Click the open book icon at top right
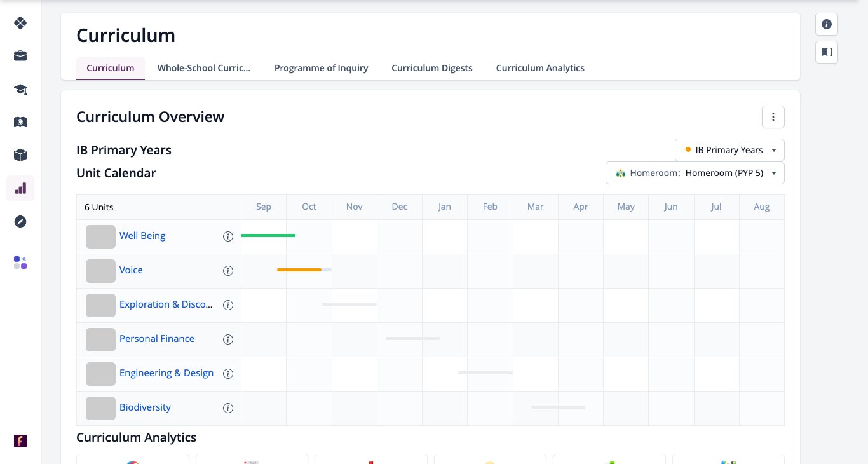This screenshot has width=868, height=464. click(x=827, y=52)
